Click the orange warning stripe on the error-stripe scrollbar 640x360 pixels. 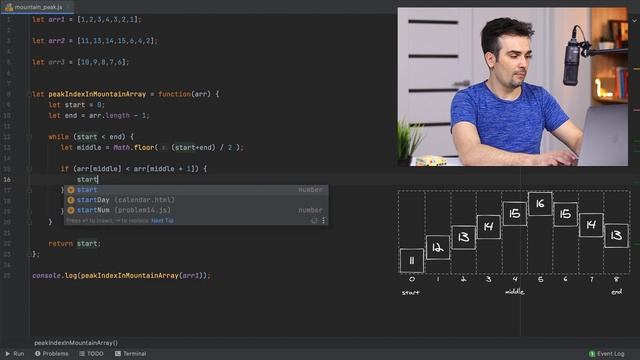[x=636, y=69]
